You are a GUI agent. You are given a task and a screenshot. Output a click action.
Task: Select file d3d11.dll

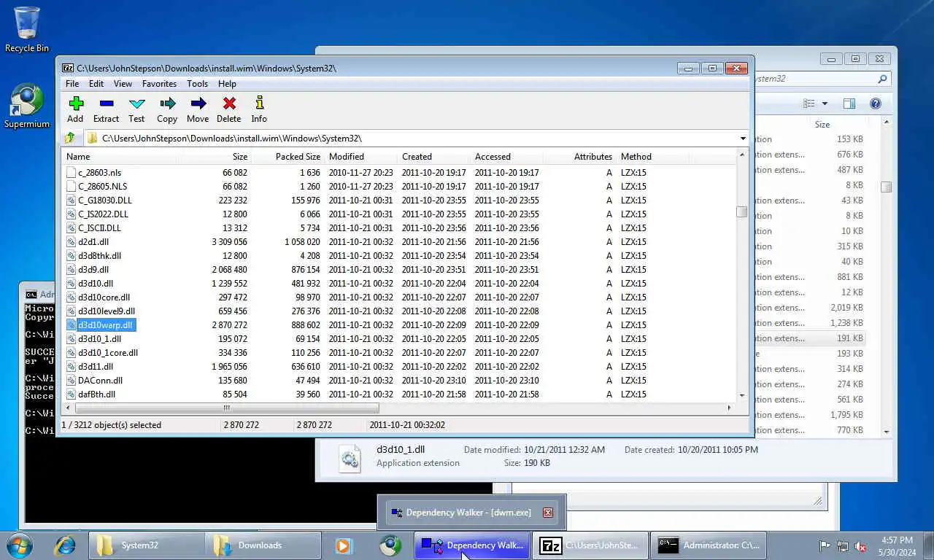(x=96, y=367)
